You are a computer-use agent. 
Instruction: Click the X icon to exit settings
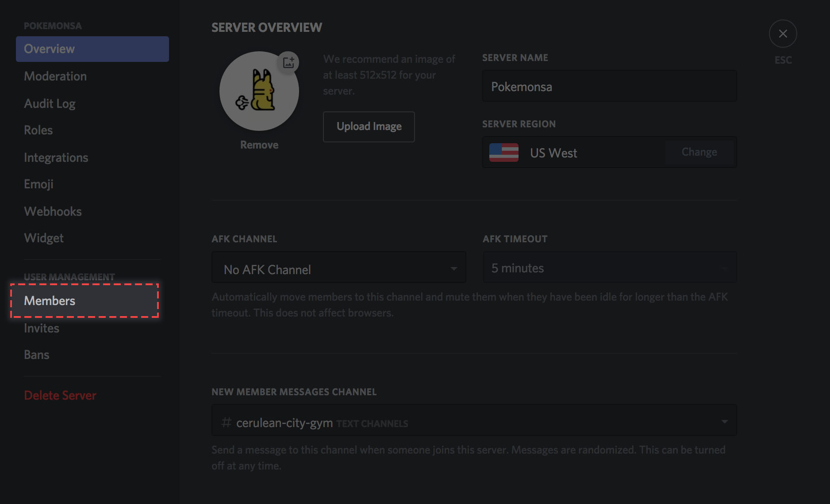point(783,34)
